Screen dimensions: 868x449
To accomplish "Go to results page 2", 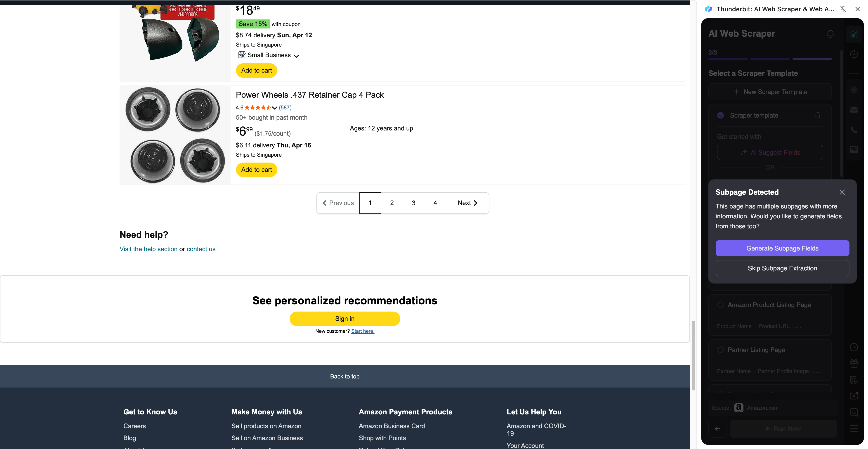I will point(392,203).
